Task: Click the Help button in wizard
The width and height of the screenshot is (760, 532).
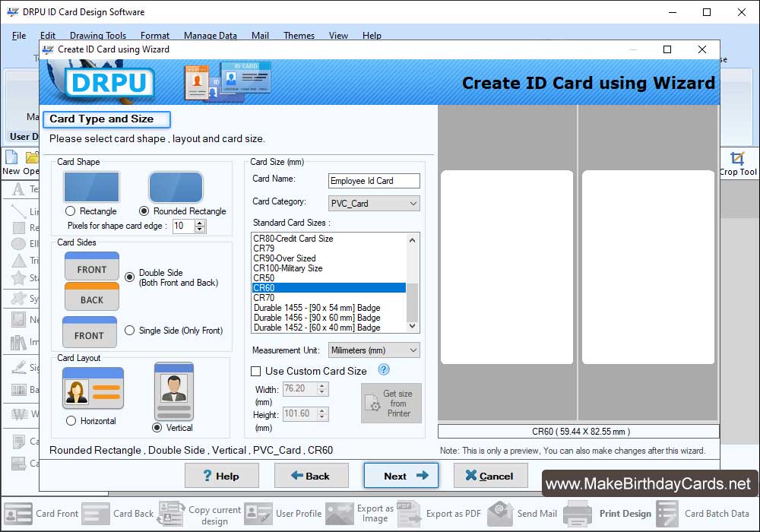Action: (221, 476)
